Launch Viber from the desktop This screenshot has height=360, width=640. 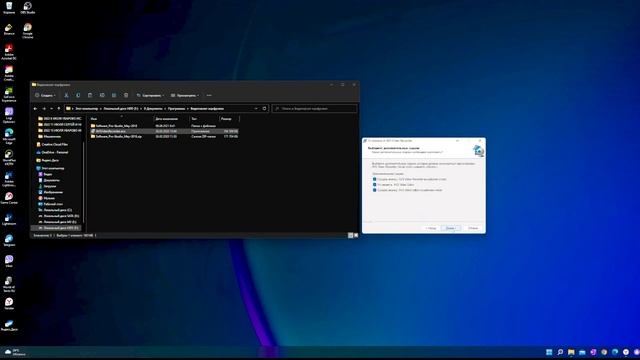coord(9,261)
